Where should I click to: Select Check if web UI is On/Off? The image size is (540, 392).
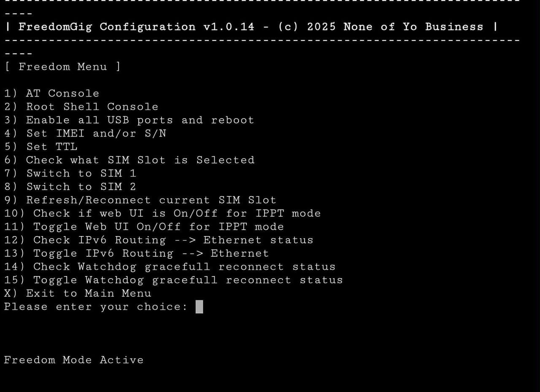[x=162, y=213]
